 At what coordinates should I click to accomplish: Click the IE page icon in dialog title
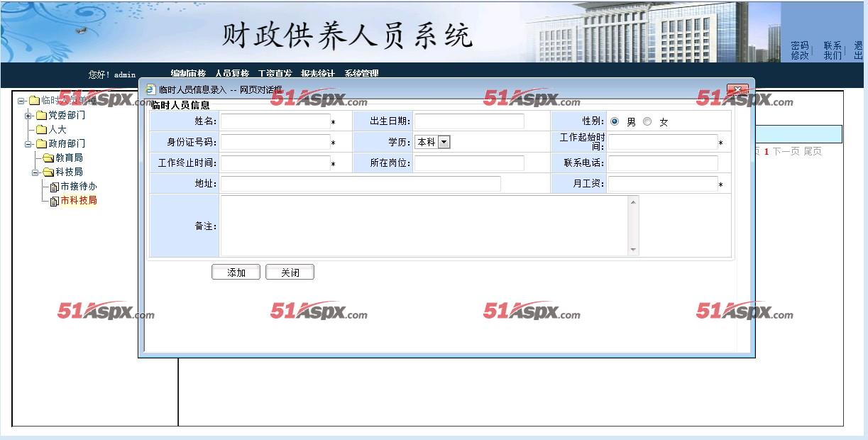[x=150, y=89]
